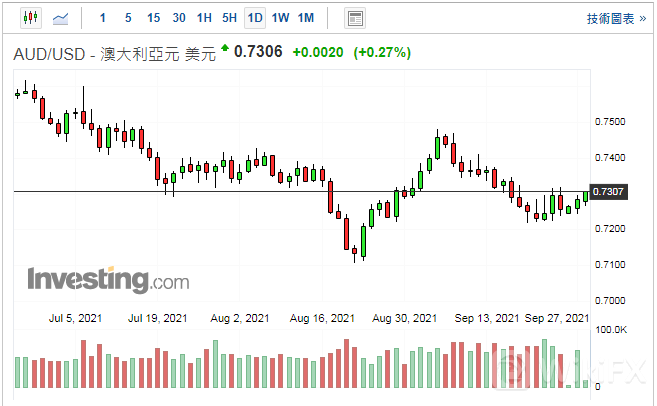Screen dimensions: 657x406
Task: Click the Sep 13, 2021 date marker
Action: pyautogui.click(x=488, y=318)
